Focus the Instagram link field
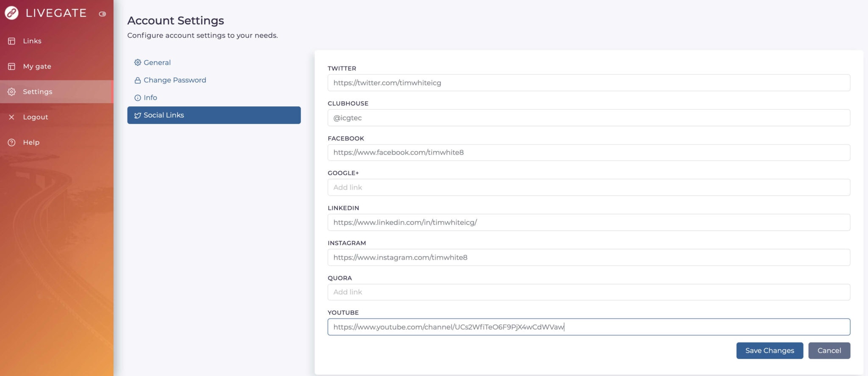Image resolution: width=868 pixels, height=376 pixels. 589,257
